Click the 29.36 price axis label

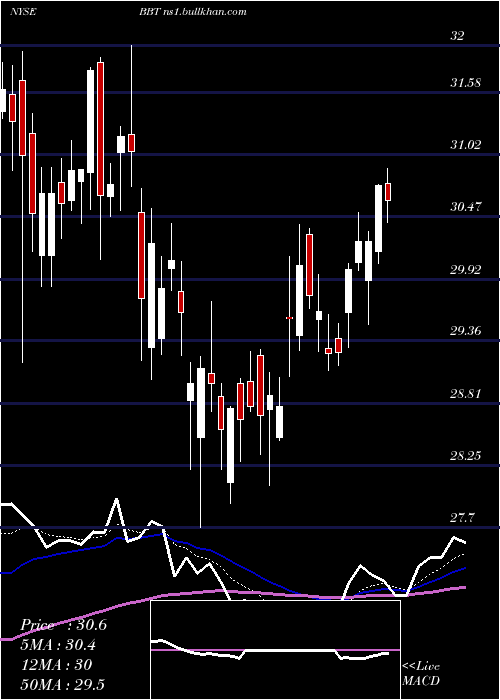[x=465, y=331]
